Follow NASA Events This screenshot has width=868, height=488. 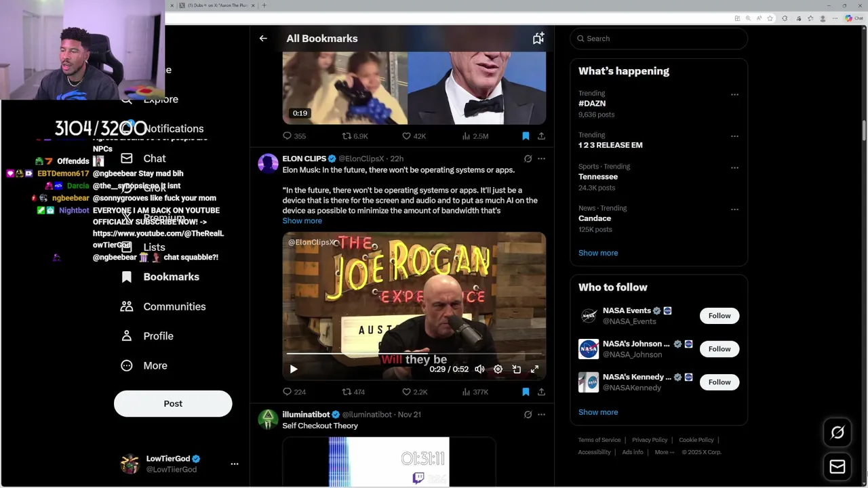[719, 316]
